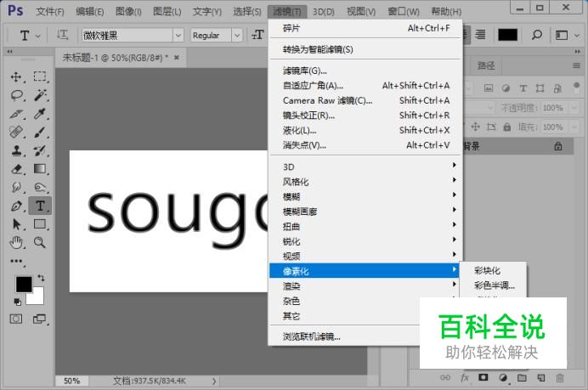Expand the 模糊 filter submenu
588x390 pixels.
click(365, 196)
